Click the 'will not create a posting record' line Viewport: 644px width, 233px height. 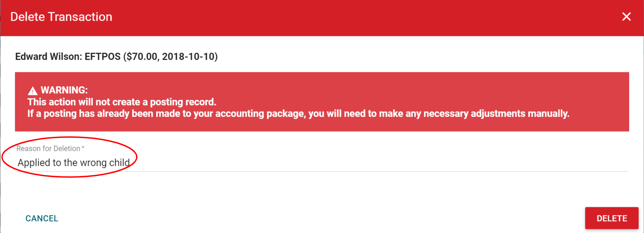click(122, 102)
